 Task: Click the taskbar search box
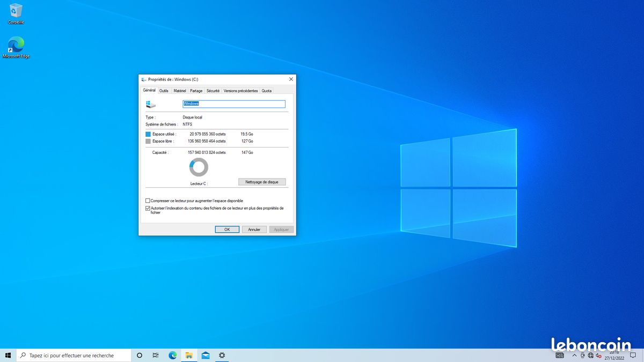pyautogui.click(x=74, y=355)
